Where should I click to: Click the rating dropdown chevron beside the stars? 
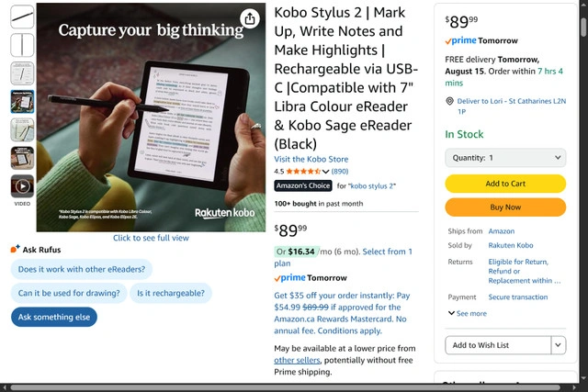[326, 172]
